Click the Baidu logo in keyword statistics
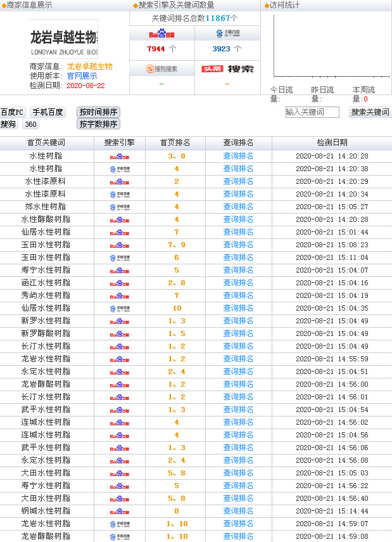392x542 pixels. click(161, 34)
